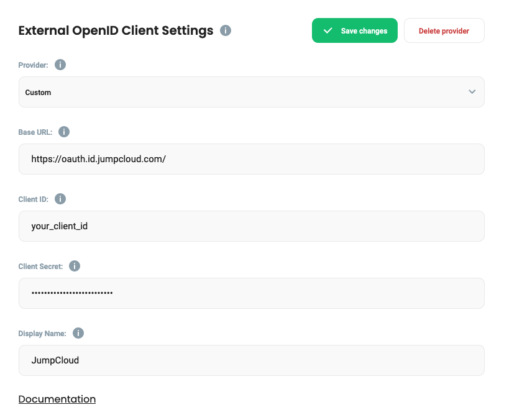Open the Provider field info icon
The width and height of the screenshot is (517, 420).
coord(60,65)
